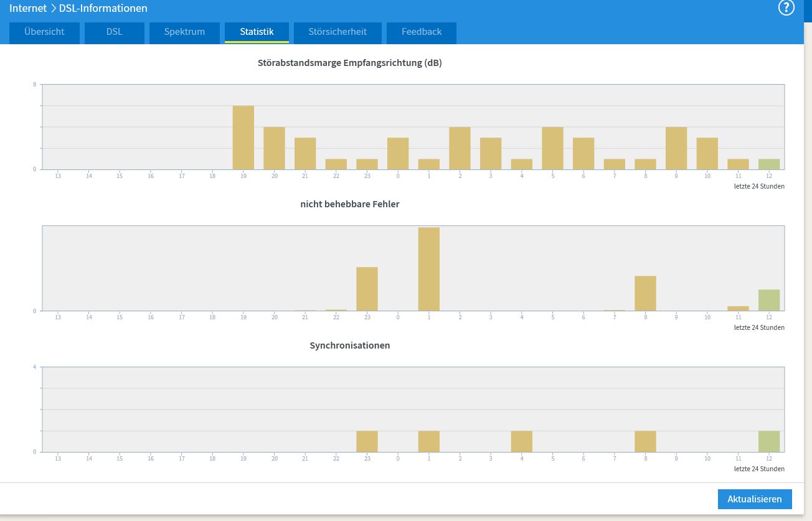This screenshot has width=812, height=521.
Task: Click hour 11 bar in nicht behebbare Fehler chart
Action: tap(739, 309)
